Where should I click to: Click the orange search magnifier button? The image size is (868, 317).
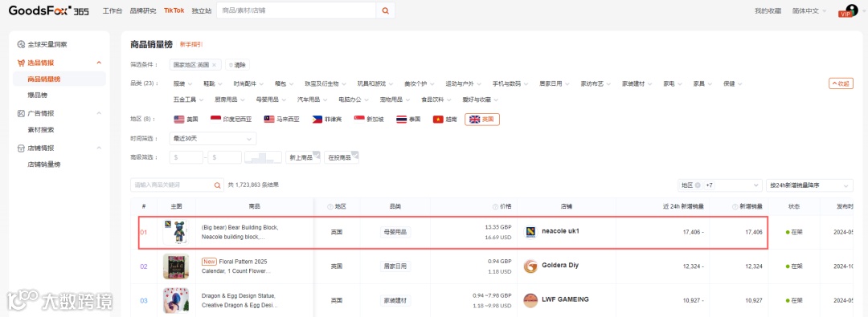coord(385,10)
